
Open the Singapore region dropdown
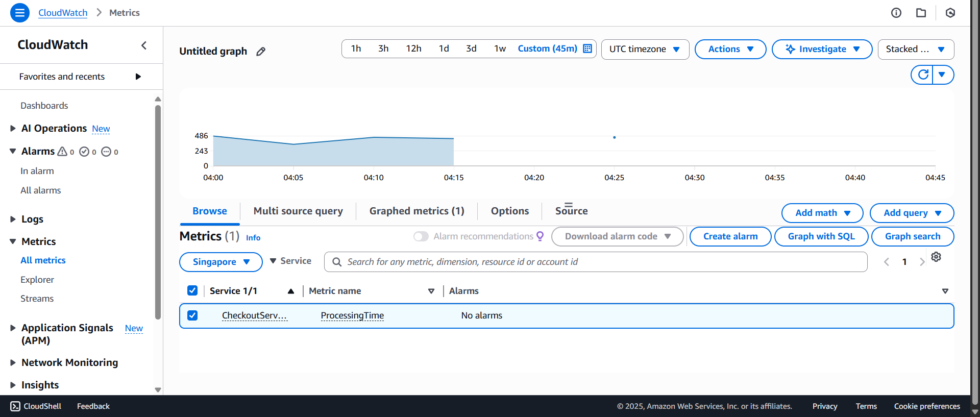tap(221, 262)
